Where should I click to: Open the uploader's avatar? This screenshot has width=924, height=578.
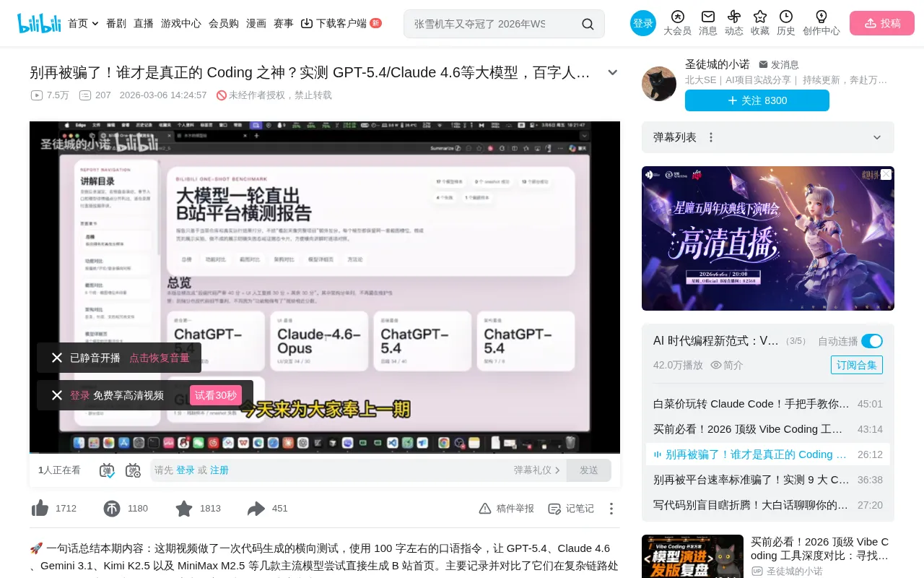(659, 84)
